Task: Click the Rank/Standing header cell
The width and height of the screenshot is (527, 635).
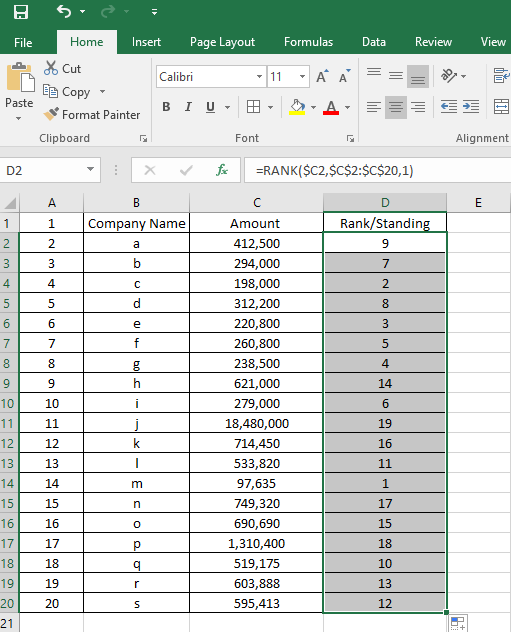Action: coord(385,223)
